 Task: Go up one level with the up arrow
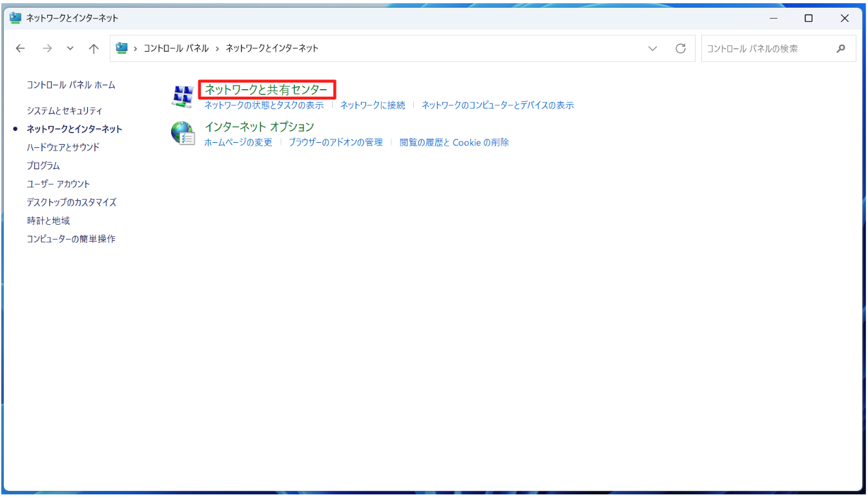tap(94, 48)
